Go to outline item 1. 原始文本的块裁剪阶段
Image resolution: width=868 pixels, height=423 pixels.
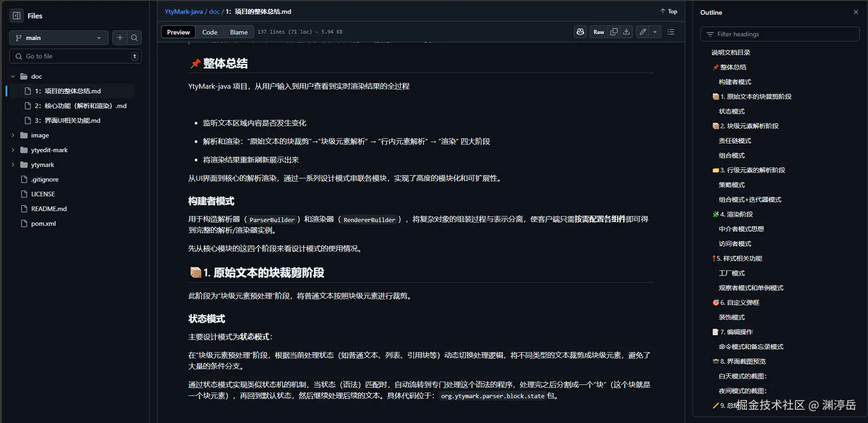(x=752, y=97)
